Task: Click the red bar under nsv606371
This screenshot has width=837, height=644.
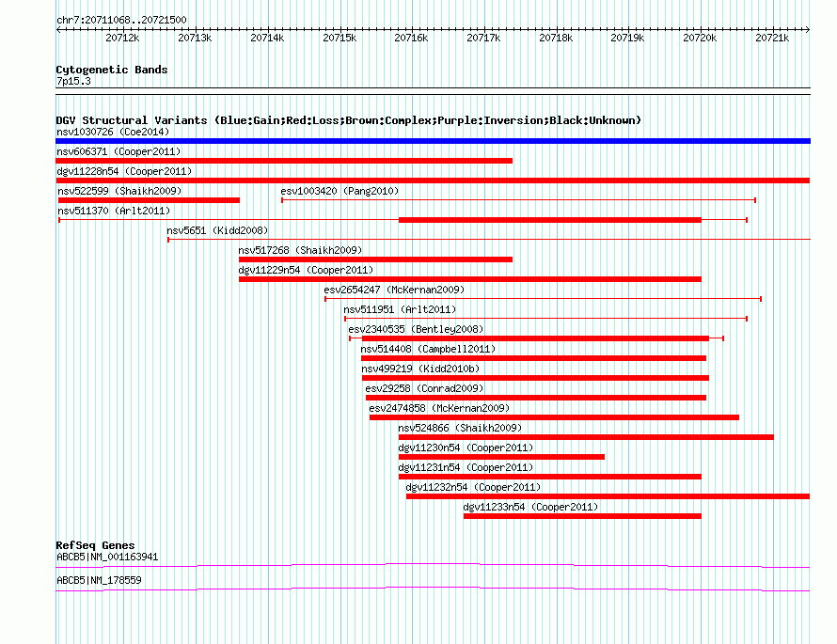Action: tap(284, 161)
